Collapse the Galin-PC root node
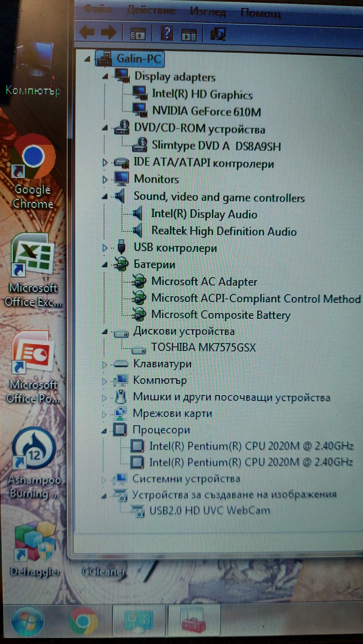The height and width of the screenshot is (644, 363). point(87,59)
